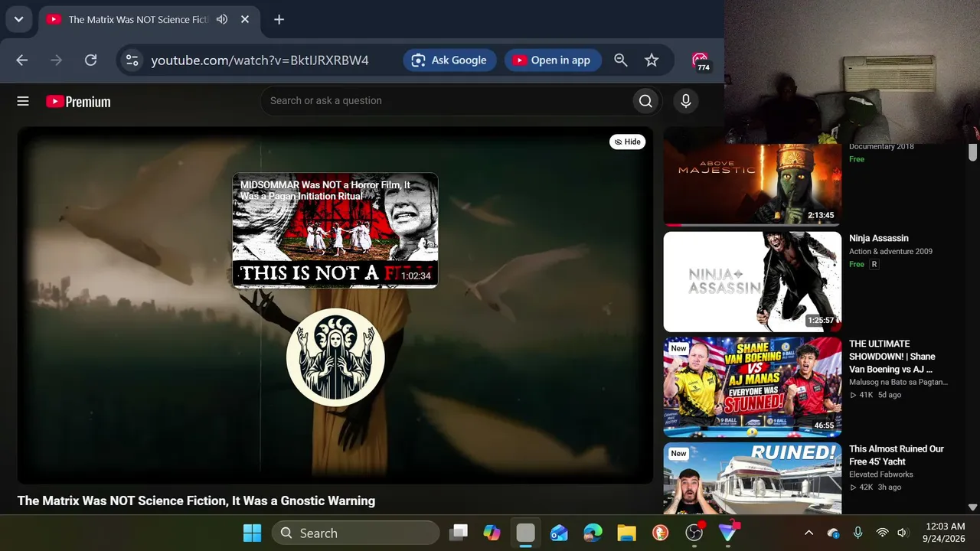The image size is (980, 551).
Task: Go back to the previous page
Action: coord(21,60)
